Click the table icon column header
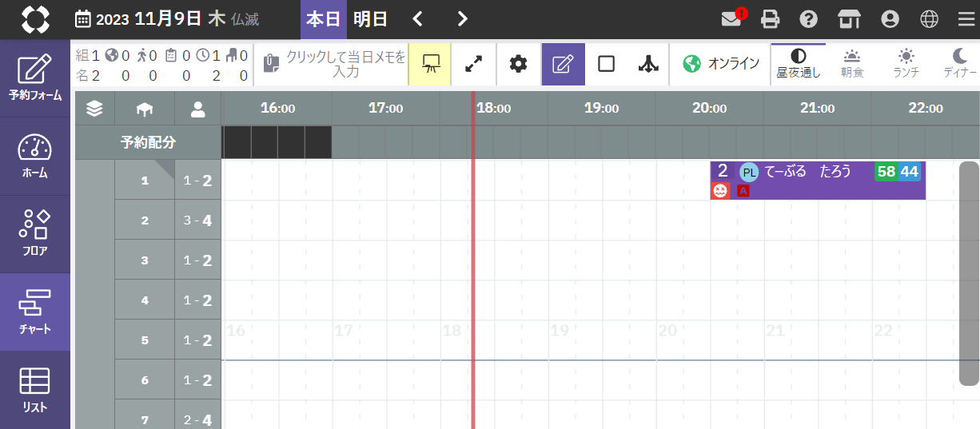The width and height of the screenshot is (980, 429). [x=145, y=109]
